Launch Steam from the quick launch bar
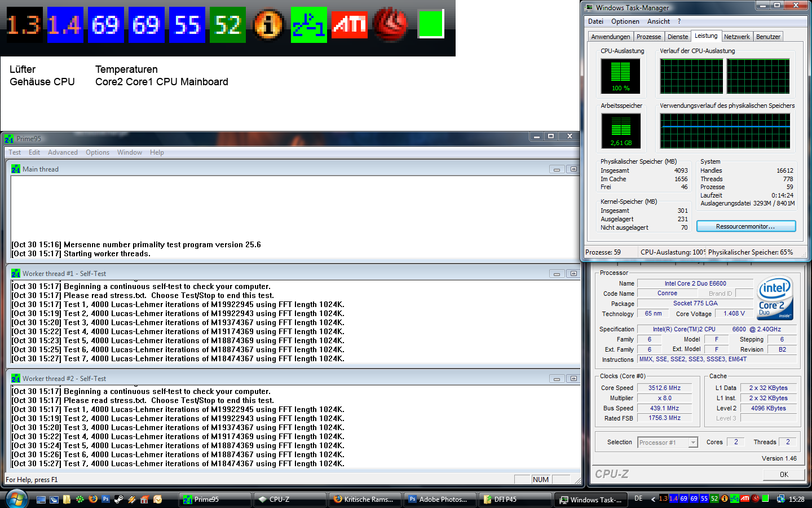This screenshot has height=508, width=812. 119,500
